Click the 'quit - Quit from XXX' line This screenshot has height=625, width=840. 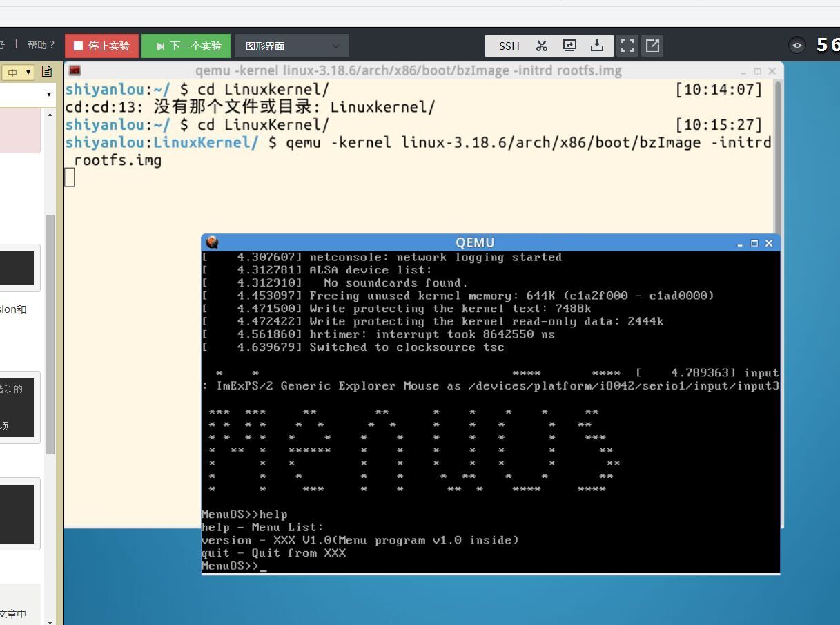click(x=273, y=552)
